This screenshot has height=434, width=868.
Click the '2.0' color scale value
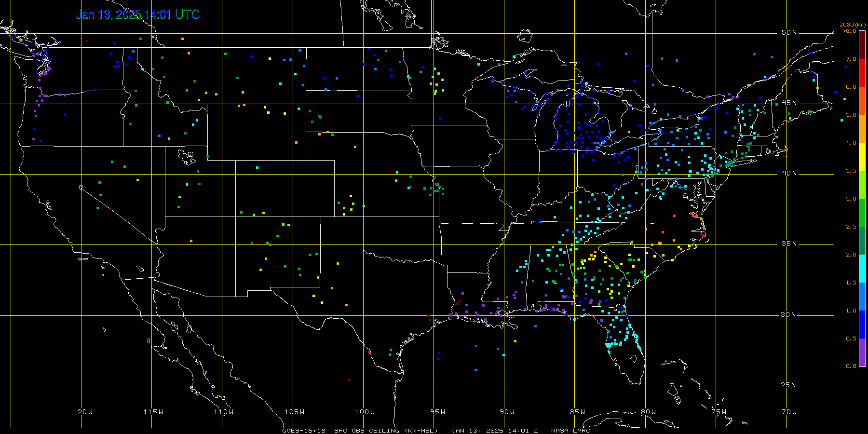tap(851, 255)
